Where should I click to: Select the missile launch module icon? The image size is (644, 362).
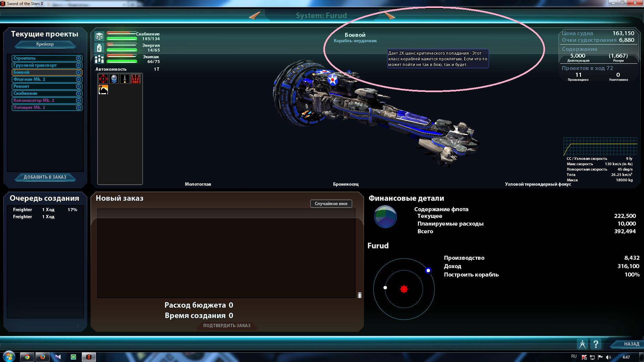[125, 79]
